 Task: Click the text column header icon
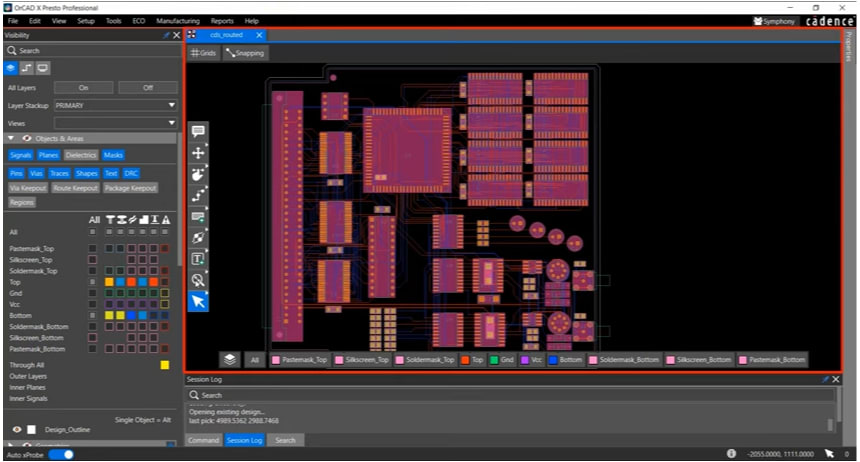point(154,219)
